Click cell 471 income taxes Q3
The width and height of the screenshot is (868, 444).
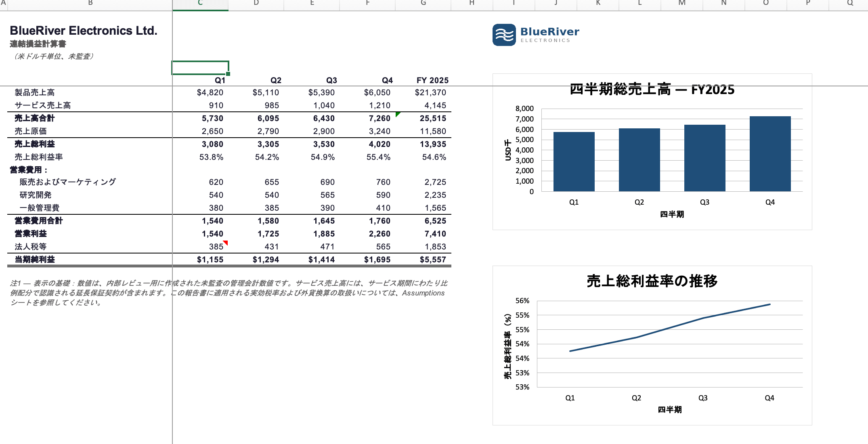pyautogui.click(x=312, y=247)
